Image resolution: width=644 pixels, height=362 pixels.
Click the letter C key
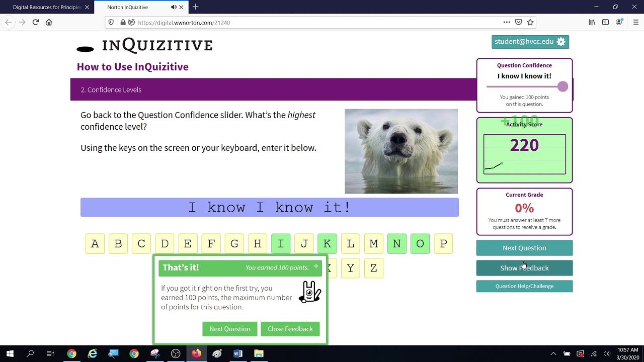141,244
